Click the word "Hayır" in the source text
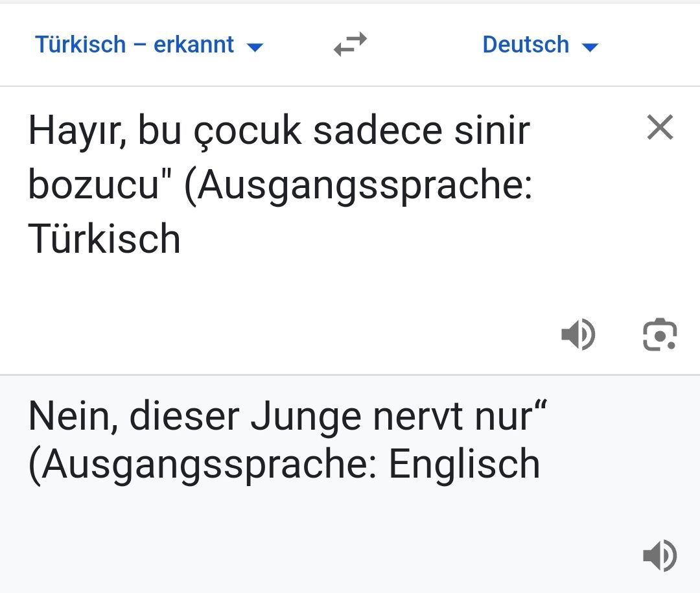Image resolution: width=700 pixels, height=593 pixels. pos(73,131)
